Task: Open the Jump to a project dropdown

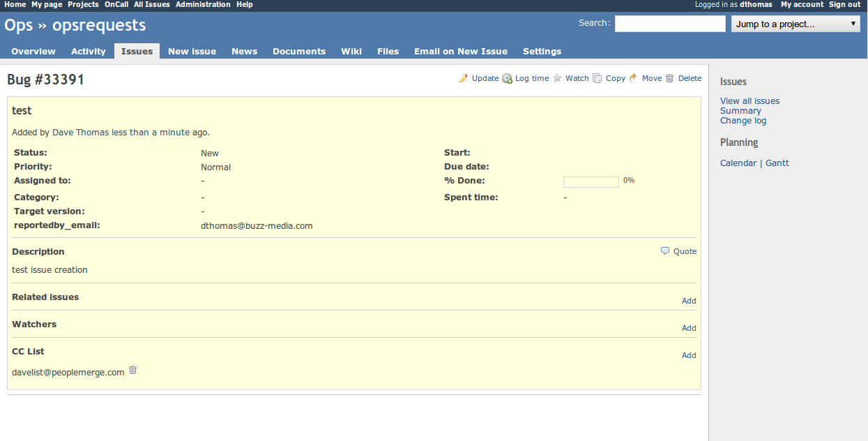Action: coord(795,24)
